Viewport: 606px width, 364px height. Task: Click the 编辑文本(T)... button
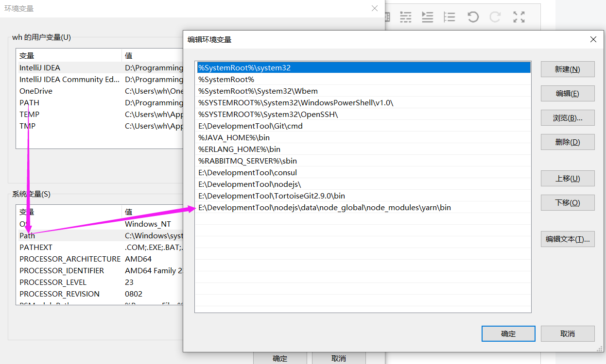click(568, 239)
